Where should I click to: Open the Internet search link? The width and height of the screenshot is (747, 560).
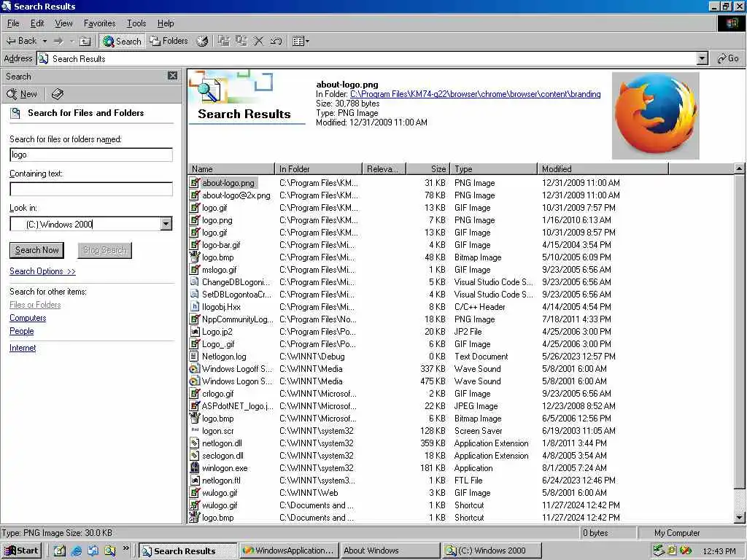coord(23,348)
